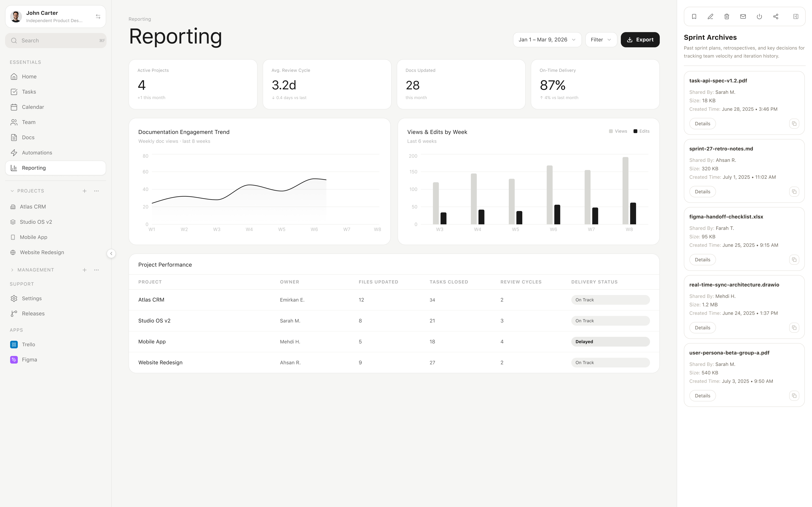Click the add project plus icon
812x507 pixels.
(x=85, y=191)
